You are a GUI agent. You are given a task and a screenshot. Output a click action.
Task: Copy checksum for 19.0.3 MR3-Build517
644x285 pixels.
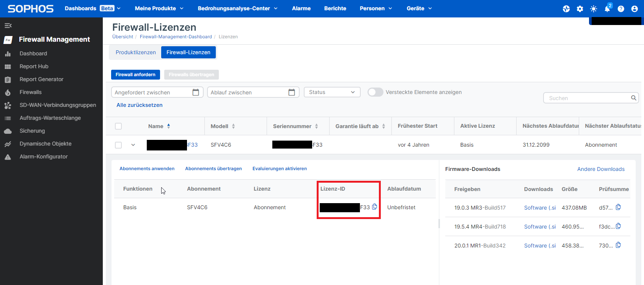click(x=618, y=207)
